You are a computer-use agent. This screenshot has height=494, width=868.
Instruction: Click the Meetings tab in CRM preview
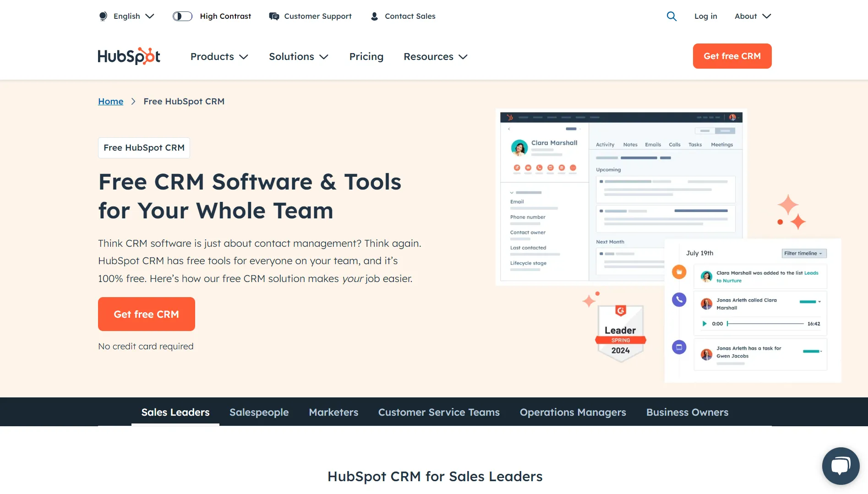click(722, 145)
